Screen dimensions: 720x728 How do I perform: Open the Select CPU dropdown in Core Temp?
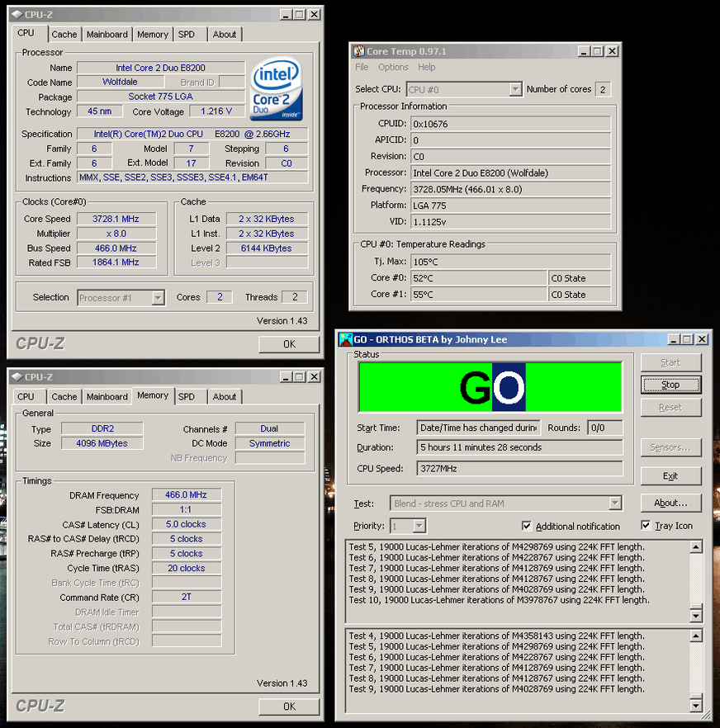click(x=515, y=89)
